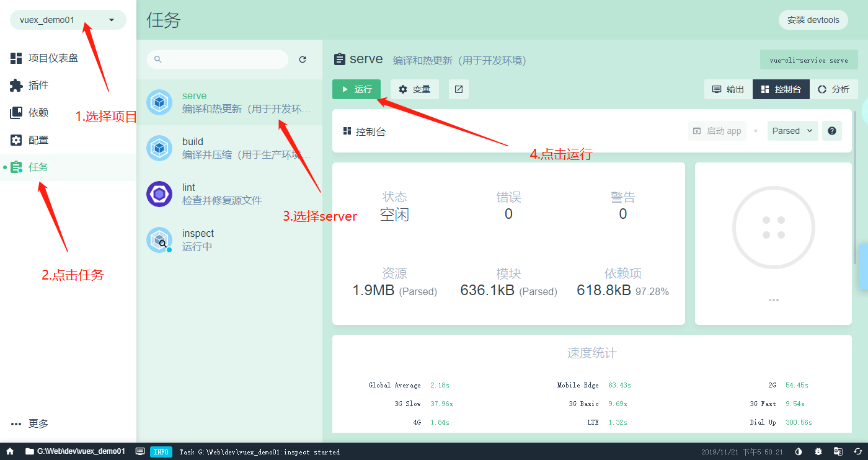Select the lint task row
868x460 pixels.
click(x=229, y=194)
